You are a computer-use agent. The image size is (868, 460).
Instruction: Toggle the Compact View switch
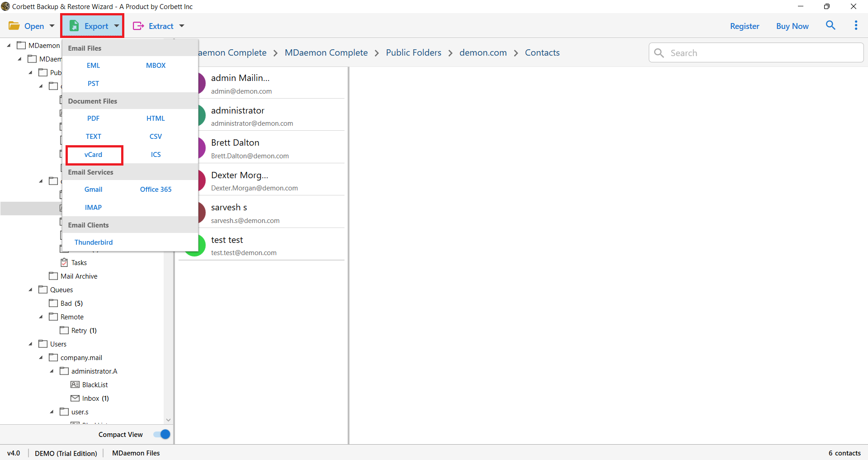(x=161, y=434)
